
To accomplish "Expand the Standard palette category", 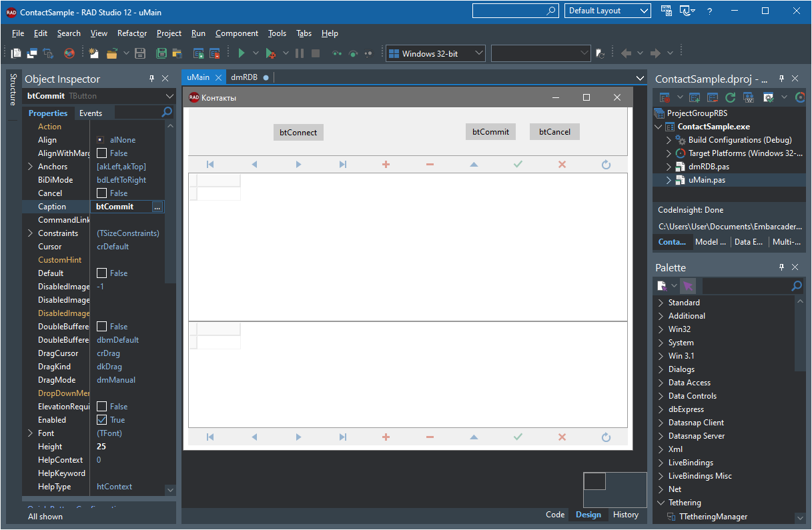I will tap(661, 303).
